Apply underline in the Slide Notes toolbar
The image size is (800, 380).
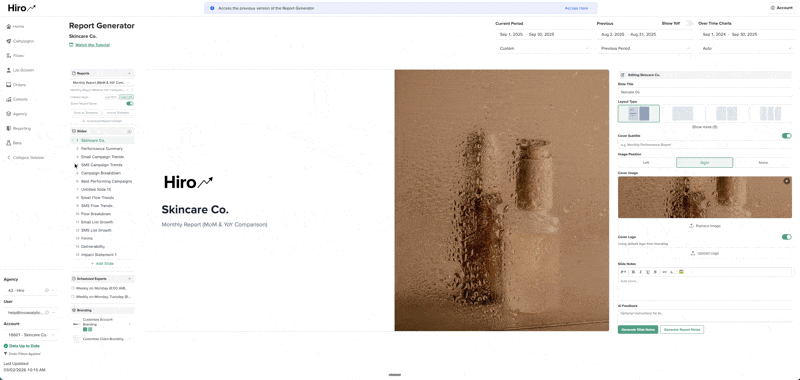[x=647, y=272]
